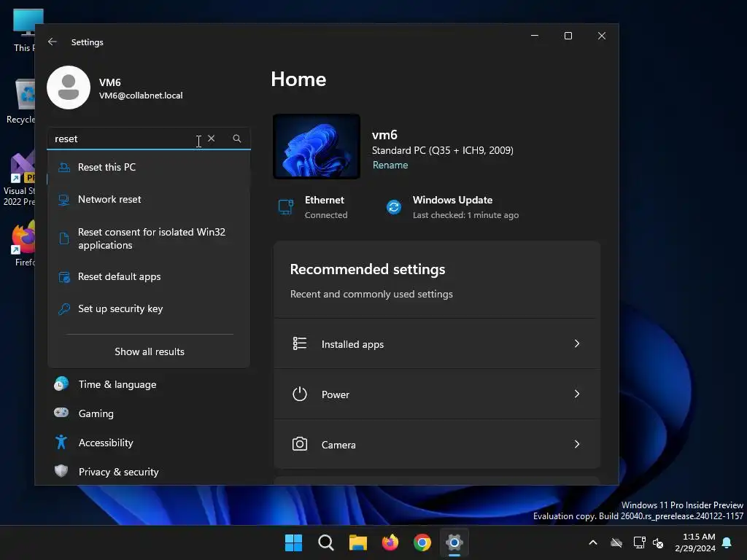Clear the search box with the X icon
This screenshot has height=560, width=747.
click(x=211, y=138)
